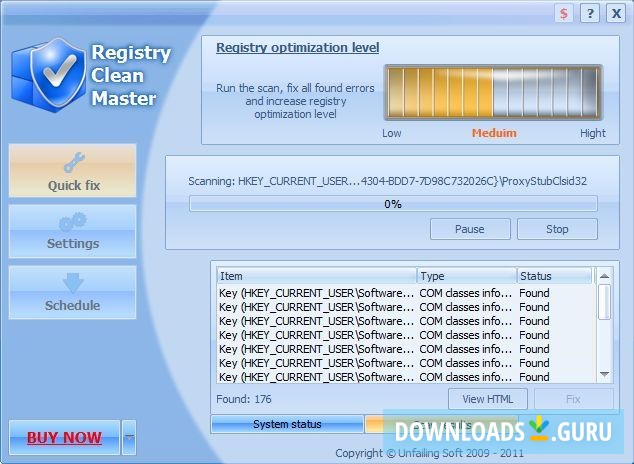
Task: Switch to the Scan results tab
Action: tap(442, 424)
